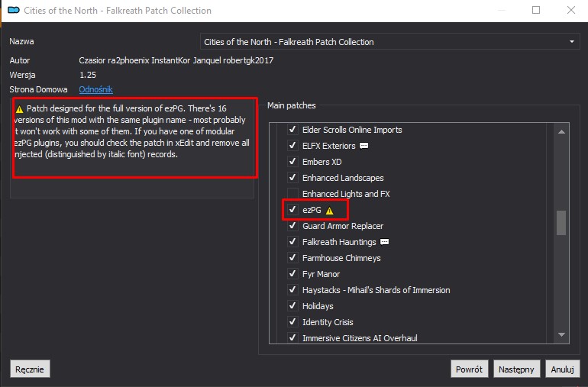Uncheck the Elder Scrolls Online Imports checkbox

[x=292, y=129]
